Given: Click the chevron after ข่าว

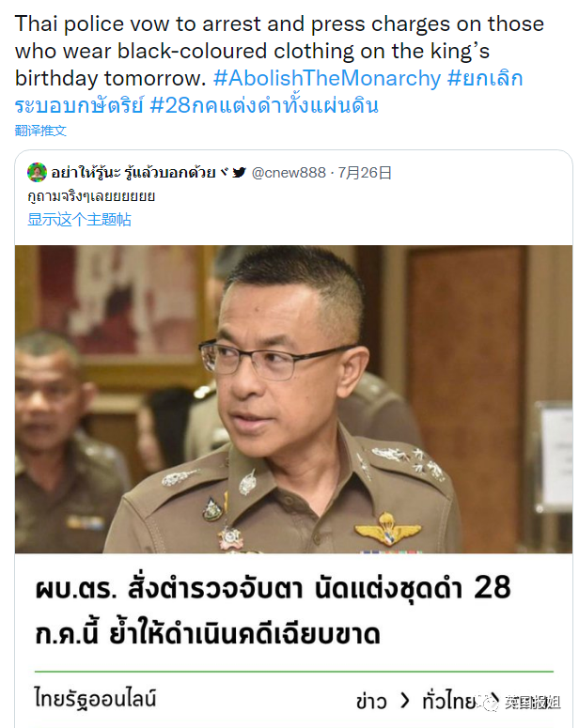Looking at the screenshot, I should coord(405,701).
